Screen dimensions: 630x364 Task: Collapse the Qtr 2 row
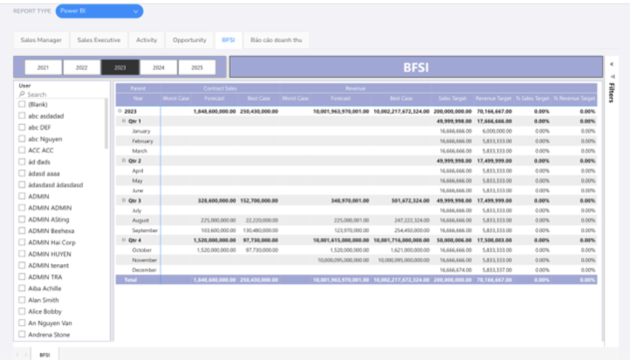[x=124, y=160]
